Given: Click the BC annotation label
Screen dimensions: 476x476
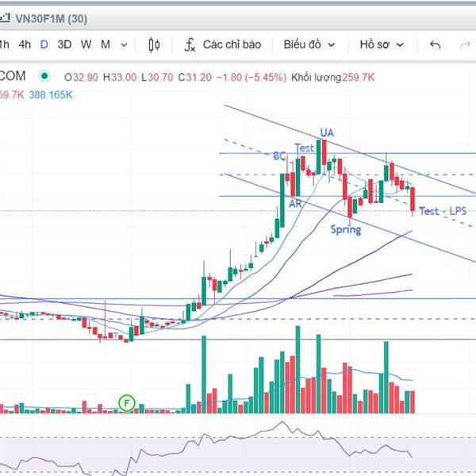Looking at the screenshot, I should [x=279, y=156].
